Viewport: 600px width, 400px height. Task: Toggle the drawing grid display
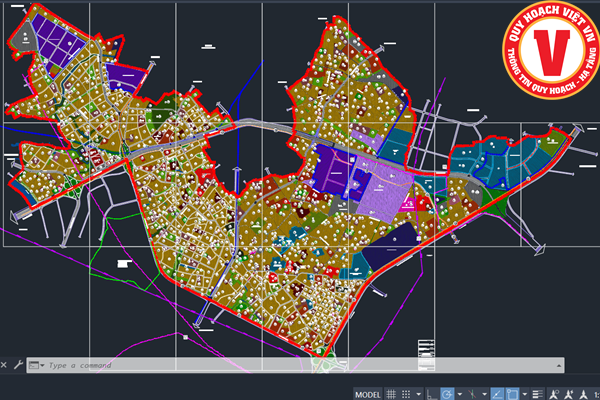click(391, 394)
